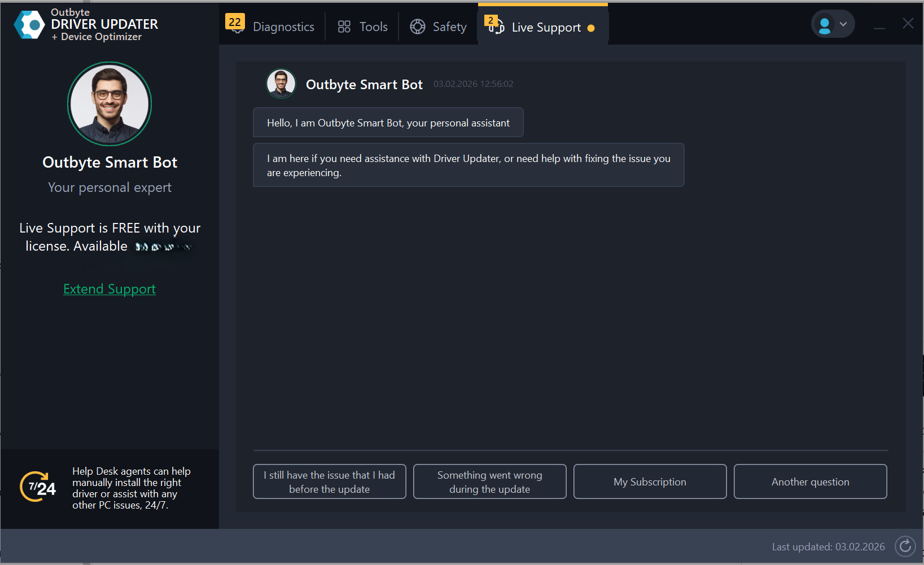Click the small Smart Bot chat avatar

coord(281,84)
